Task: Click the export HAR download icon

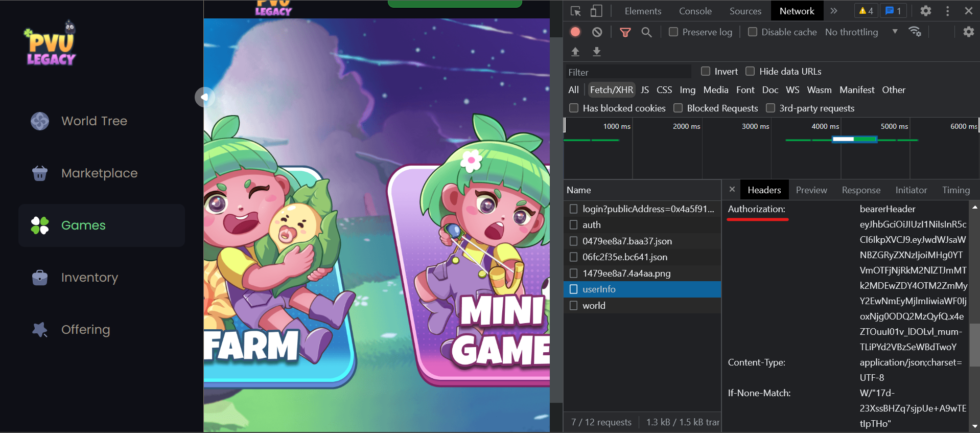Action: [x=596, y=51]
